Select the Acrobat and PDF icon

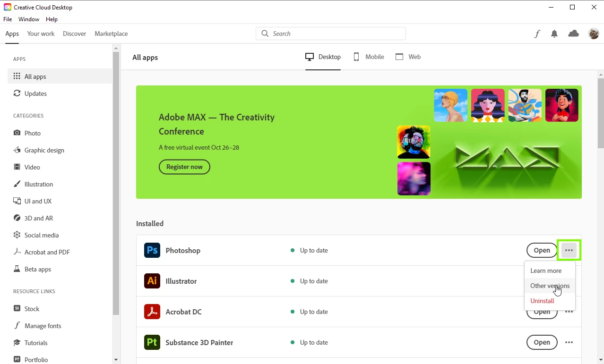click(17, 252)
